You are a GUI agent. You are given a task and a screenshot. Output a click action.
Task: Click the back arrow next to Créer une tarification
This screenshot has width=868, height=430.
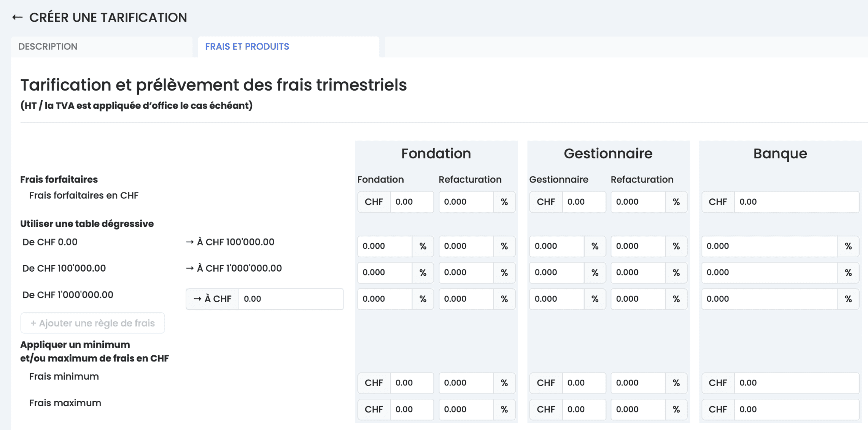click(x=17, y=18)
